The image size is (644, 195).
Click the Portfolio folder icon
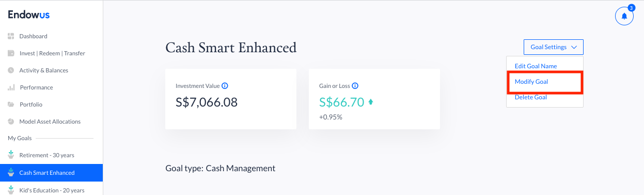click(x=11, y=104)
